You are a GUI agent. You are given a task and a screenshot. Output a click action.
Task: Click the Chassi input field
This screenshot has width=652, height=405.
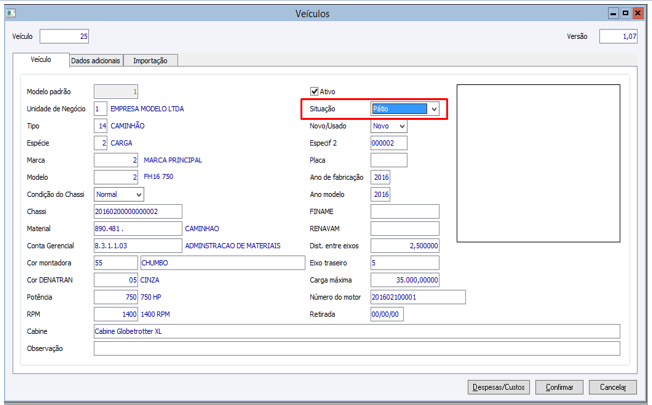click(x=138, y=211)
